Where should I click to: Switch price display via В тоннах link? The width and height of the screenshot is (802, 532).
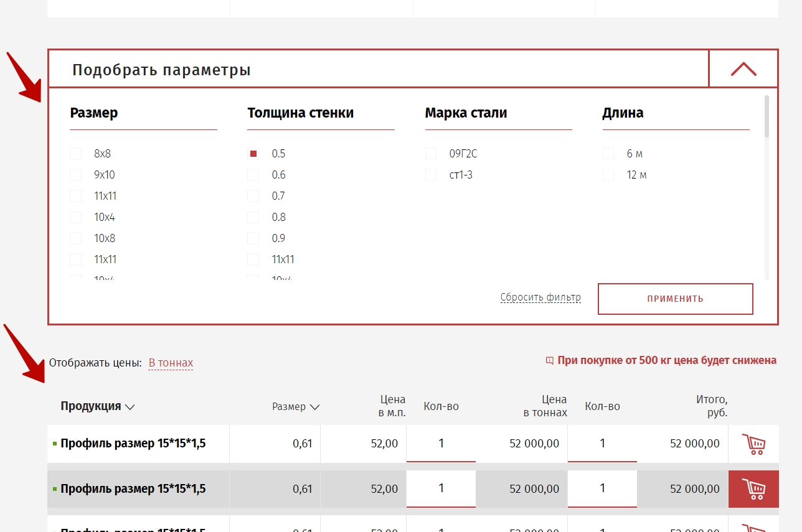(171, 363)
